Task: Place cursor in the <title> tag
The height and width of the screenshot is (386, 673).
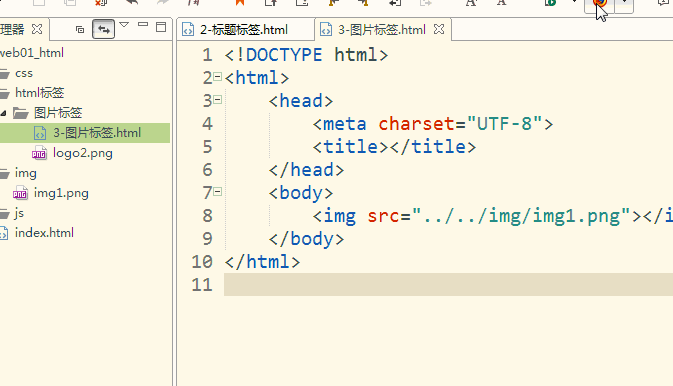Action: 351,147
